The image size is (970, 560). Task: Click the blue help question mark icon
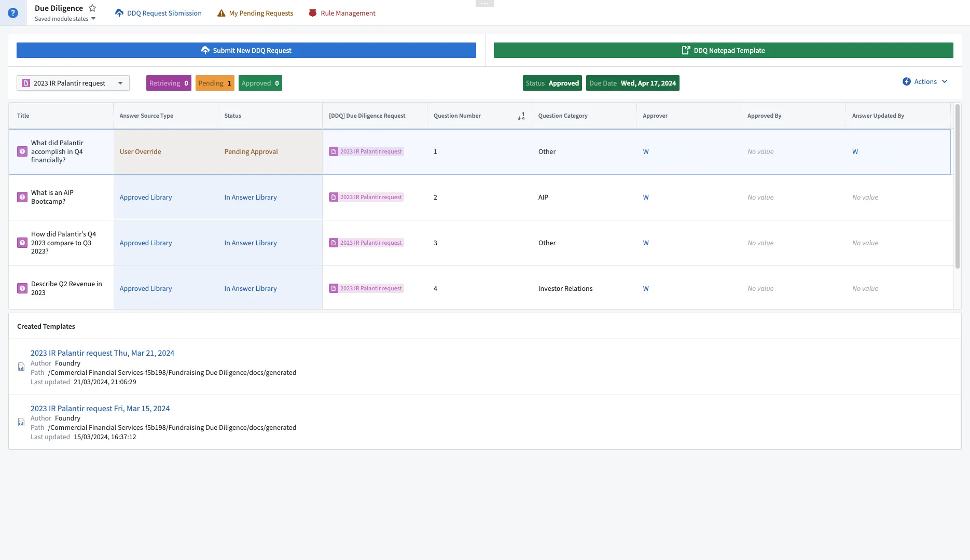[13, 13]
